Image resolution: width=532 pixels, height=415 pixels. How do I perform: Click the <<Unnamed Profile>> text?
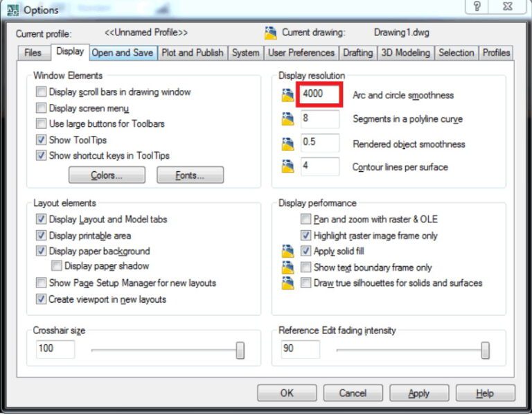146,33
